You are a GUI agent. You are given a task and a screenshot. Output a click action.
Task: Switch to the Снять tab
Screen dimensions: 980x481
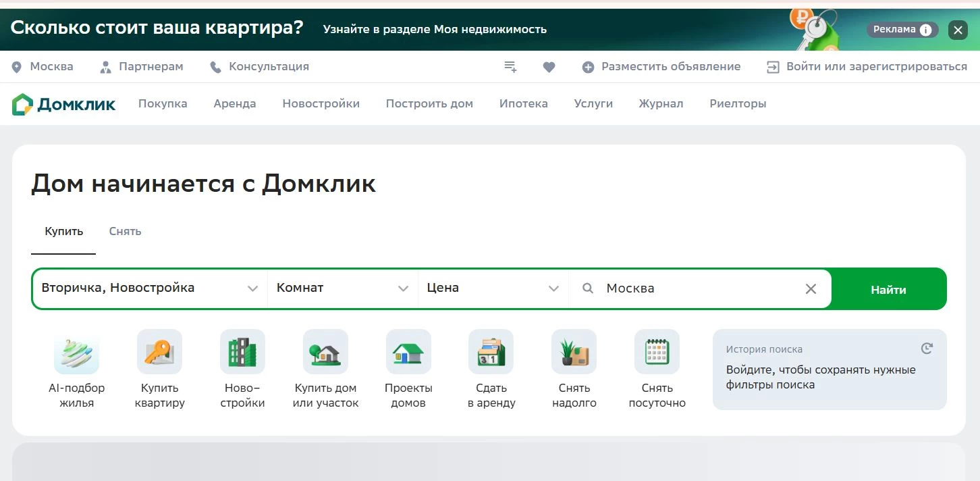pyautogui.click(x=125, y=231)
